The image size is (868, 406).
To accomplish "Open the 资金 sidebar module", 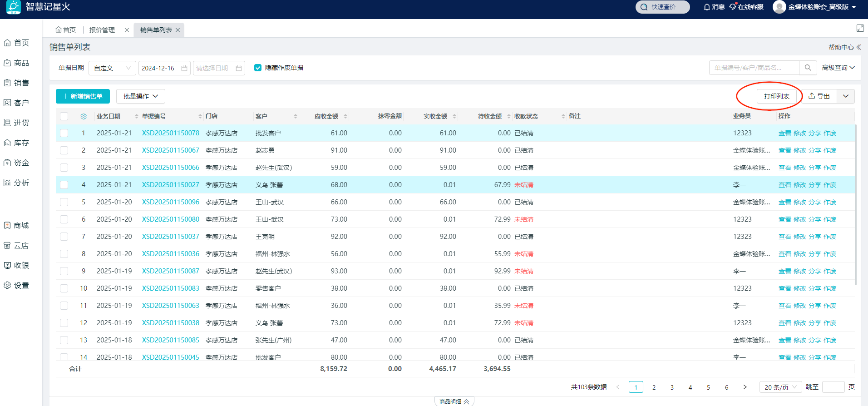I will (x=17, y=163).
